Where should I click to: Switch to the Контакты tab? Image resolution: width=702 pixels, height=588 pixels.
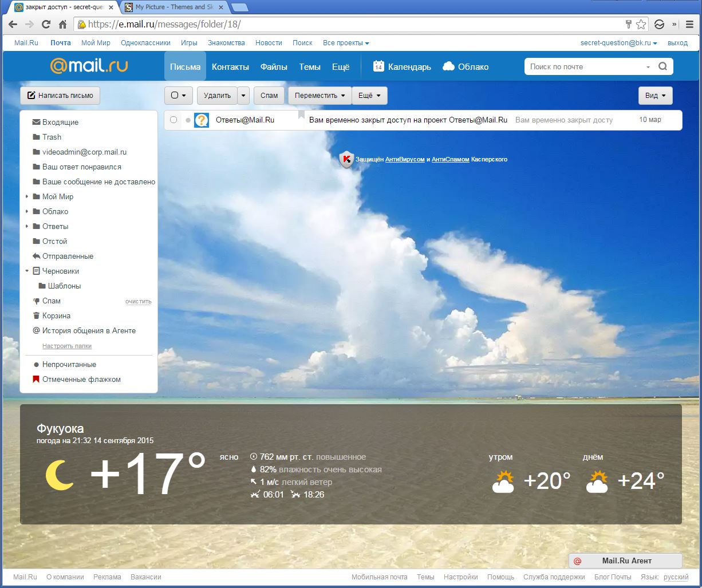tap(230, 66)
